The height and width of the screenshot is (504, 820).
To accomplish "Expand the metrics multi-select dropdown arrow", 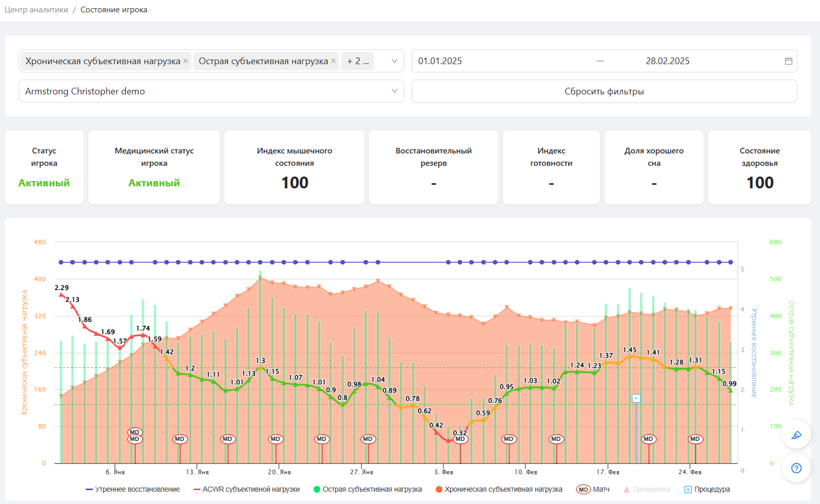I will pos(394,61).
